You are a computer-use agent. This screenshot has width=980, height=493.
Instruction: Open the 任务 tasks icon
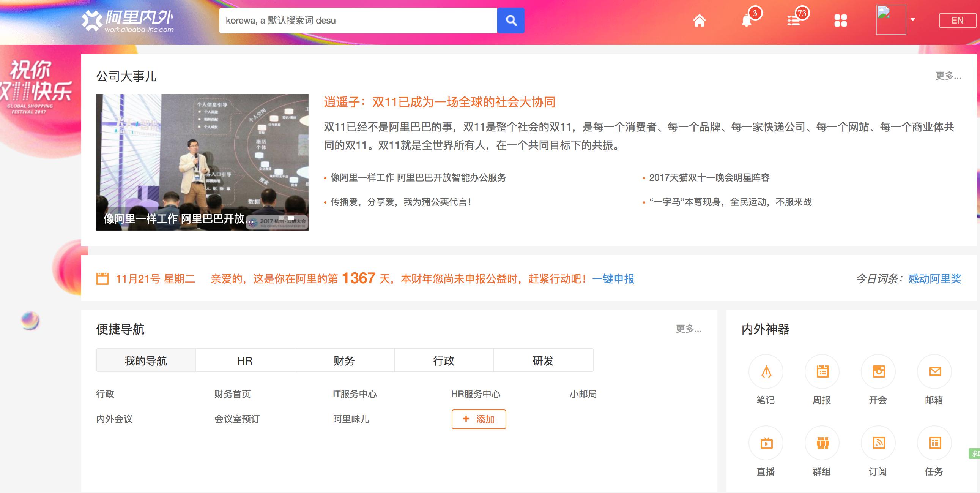(x=935, y=443)
